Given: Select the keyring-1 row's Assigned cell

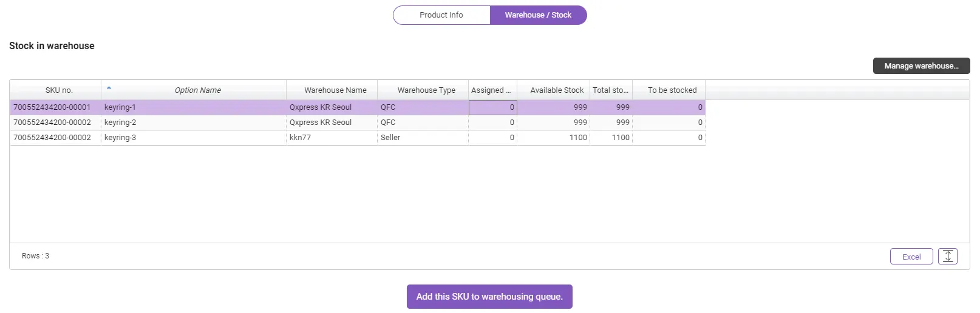Looking at the screenshot, I should point(492,107).
